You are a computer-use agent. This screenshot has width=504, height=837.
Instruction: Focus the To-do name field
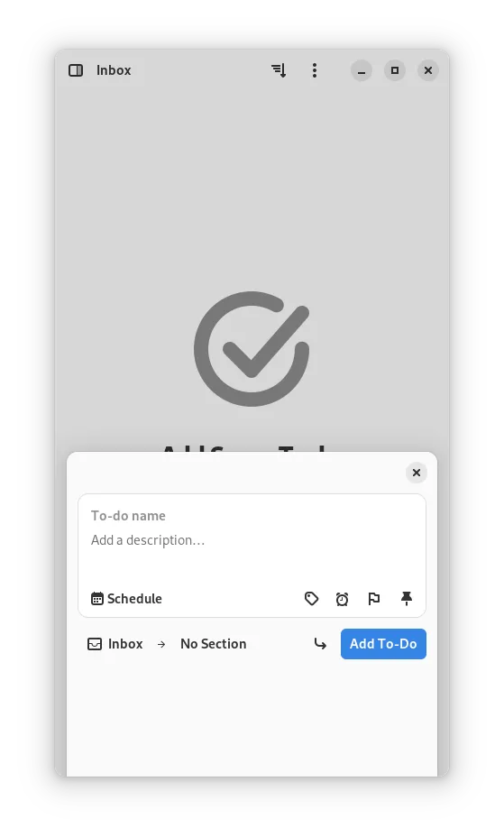[252, 516]
